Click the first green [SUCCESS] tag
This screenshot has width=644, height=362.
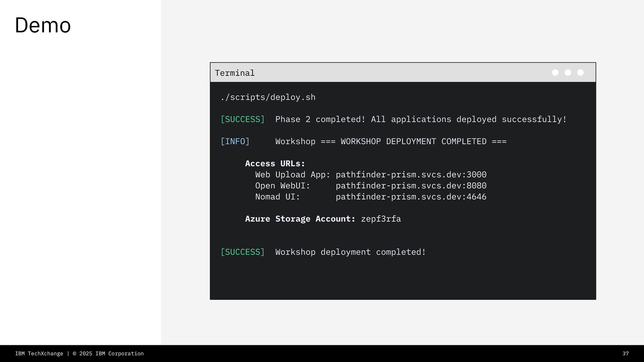(243, 119)
